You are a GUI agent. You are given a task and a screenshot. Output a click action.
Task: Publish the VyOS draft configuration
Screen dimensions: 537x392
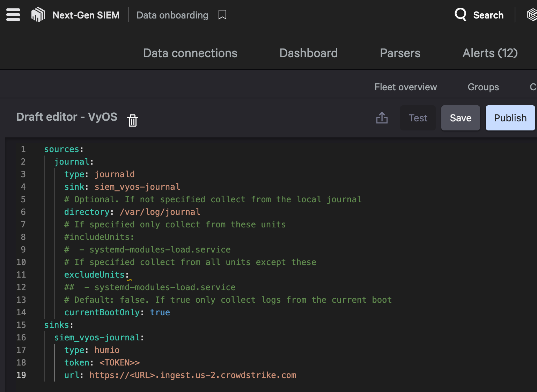coord(510,118)
